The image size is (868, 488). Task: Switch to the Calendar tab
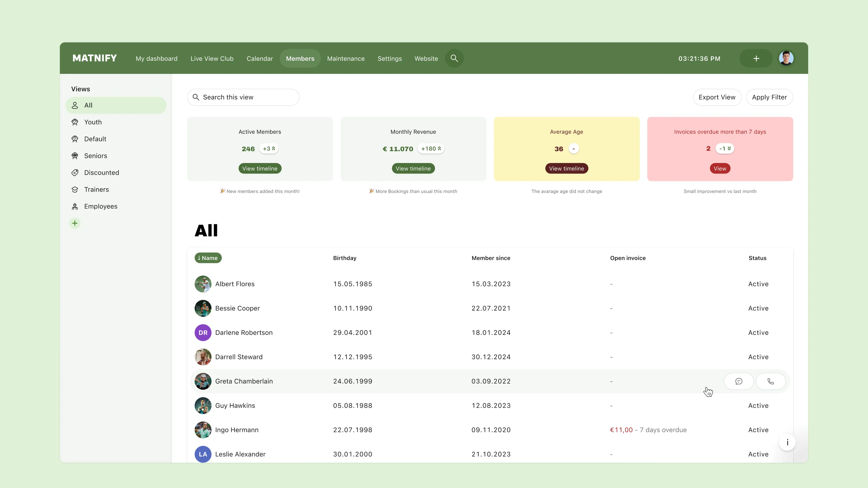(259, 59)
